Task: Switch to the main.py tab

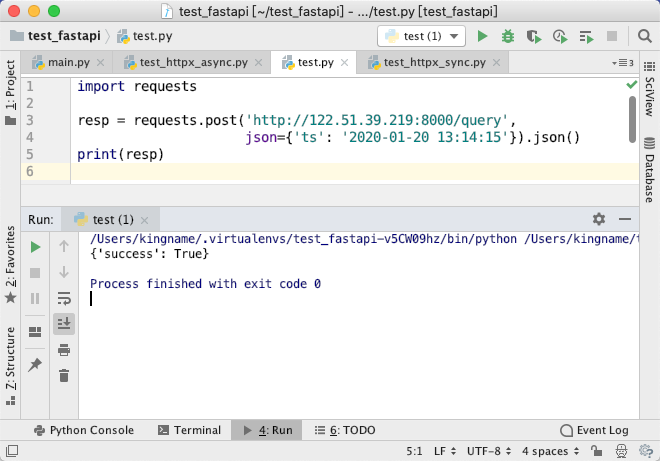Action: point(68,63)
